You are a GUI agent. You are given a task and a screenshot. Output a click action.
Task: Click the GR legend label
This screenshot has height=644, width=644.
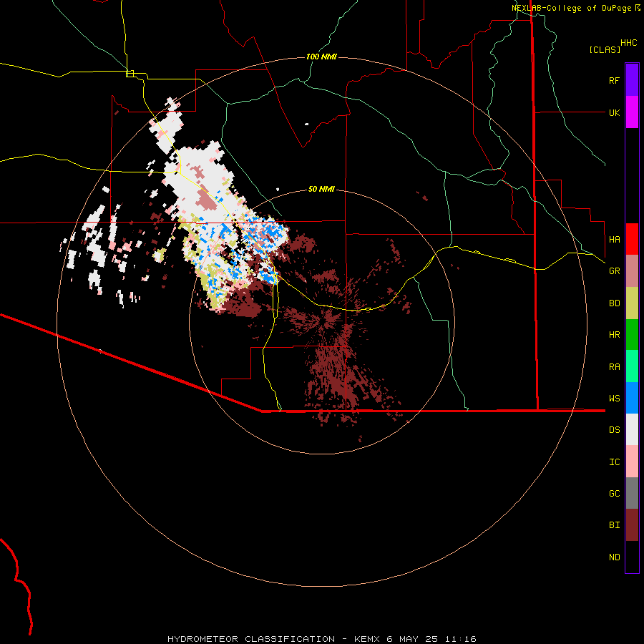(x=614, y=271)
